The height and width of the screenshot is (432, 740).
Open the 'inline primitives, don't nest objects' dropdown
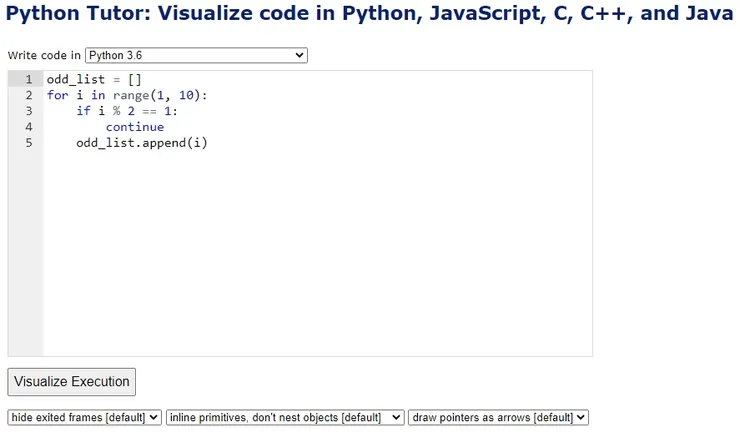(x=285, y=417)
